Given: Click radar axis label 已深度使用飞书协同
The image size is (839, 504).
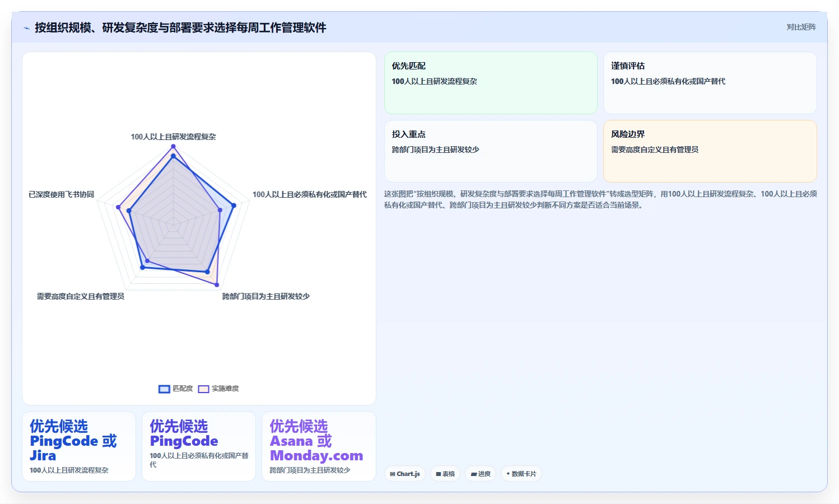Looking at the screenshot, I should tap(62, 194).
